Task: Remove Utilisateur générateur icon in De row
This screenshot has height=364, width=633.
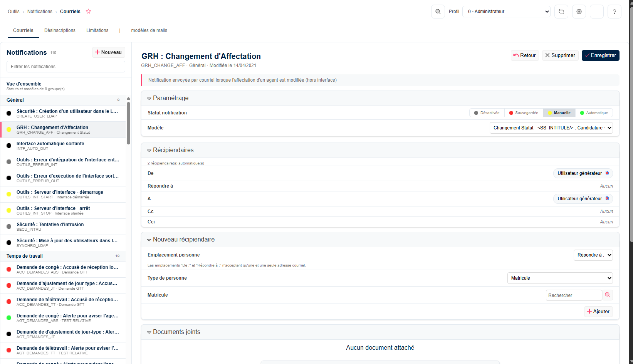Action: coord(607,173)
